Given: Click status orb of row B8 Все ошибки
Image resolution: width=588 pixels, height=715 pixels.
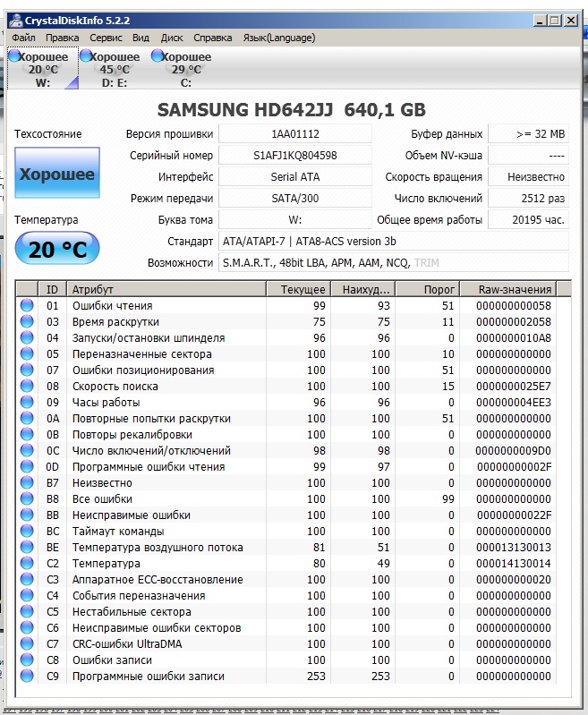Looking at the screenshot, I should coord(27,498).
